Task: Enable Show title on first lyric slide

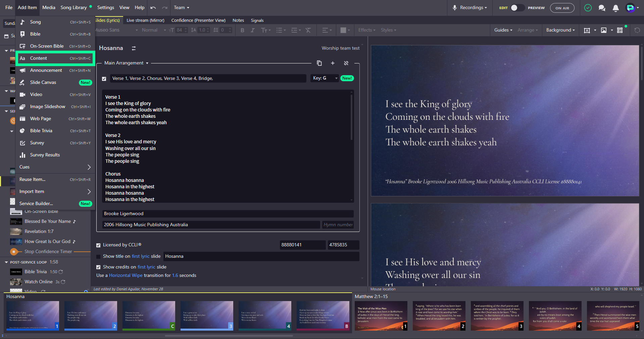Action: [x=98, y=256]
